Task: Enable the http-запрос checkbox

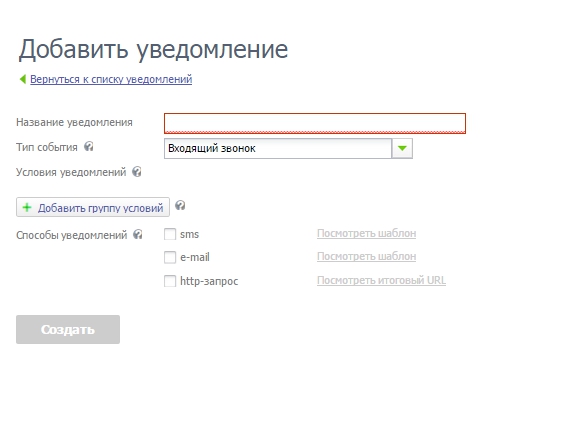Action: 170,281
